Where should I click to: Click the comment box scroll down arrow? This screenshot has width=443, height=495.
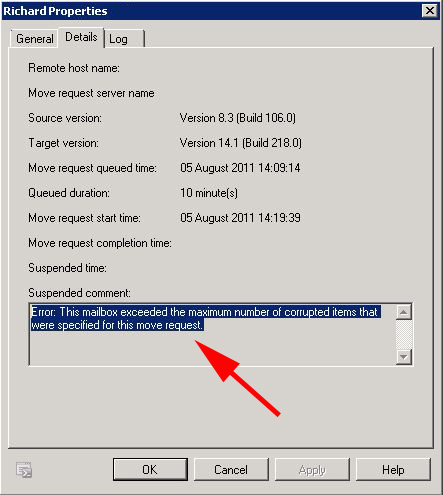tap(404, 357)
